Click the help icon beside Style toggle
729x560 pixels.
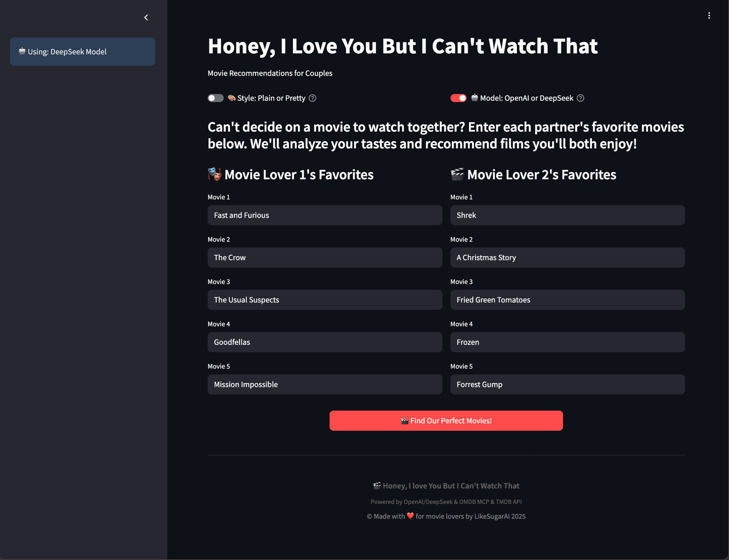click(x=312, y=98)
